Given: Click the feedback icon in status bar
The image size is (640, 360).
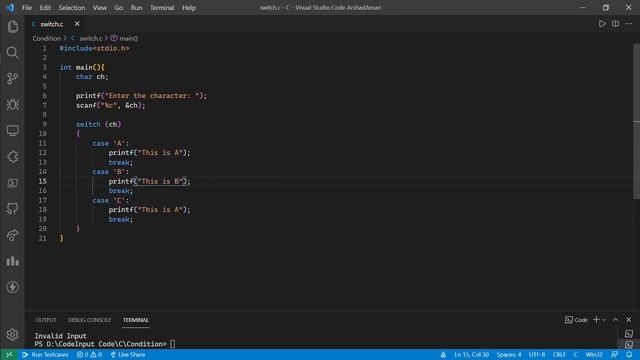Looking at the screenshot, I should click(614, 355).
